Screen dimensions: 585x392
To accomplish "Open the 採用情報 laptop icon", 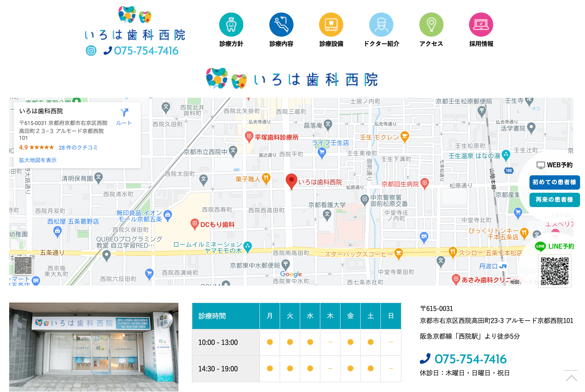I will pyautogui.click(x=481, y=25).
